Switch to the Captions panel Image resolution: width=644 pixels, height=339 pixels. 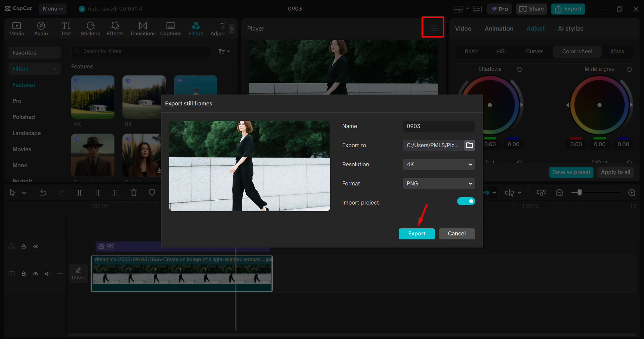[170, 28]
